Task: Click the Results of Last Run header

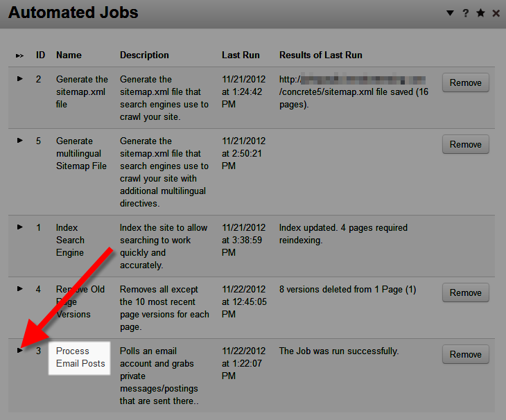Action: point(320,55)
